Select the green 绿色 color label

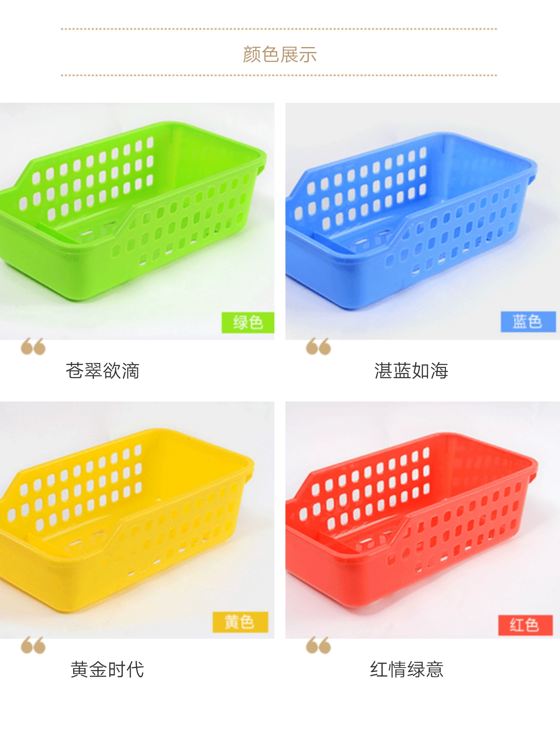(248, 322)
